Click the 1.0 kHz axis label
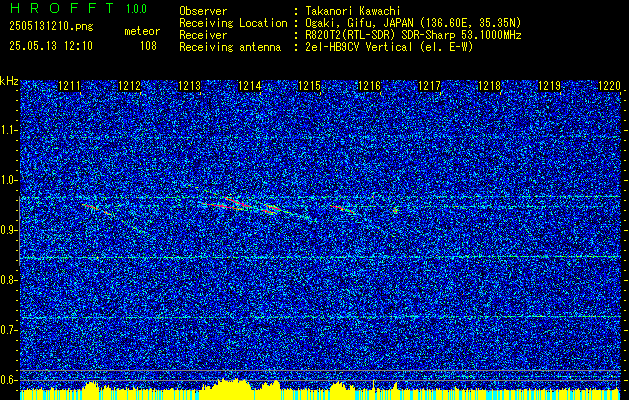Image resolution: width=629 pixels, height=400 pixels. click(x=9, y=180)
